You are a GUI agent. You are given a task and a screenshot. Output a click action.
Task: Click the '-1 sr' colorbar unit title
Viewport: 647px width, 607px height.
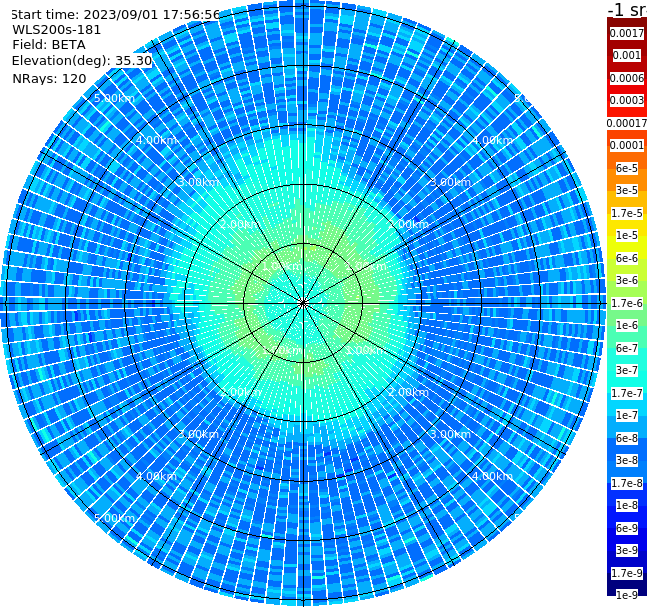pos(627,9)
